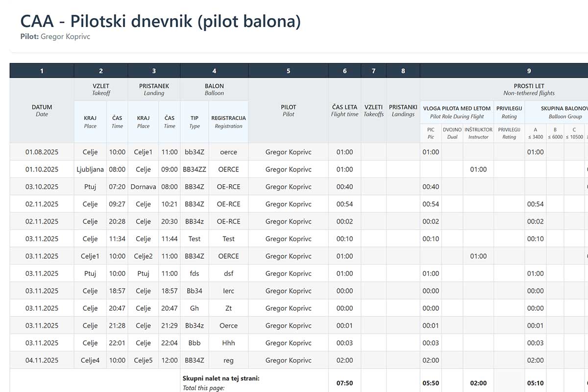The image size is (588, 392).
Task: Select the 'fds' balloon type cell
Action: point(195,273)
